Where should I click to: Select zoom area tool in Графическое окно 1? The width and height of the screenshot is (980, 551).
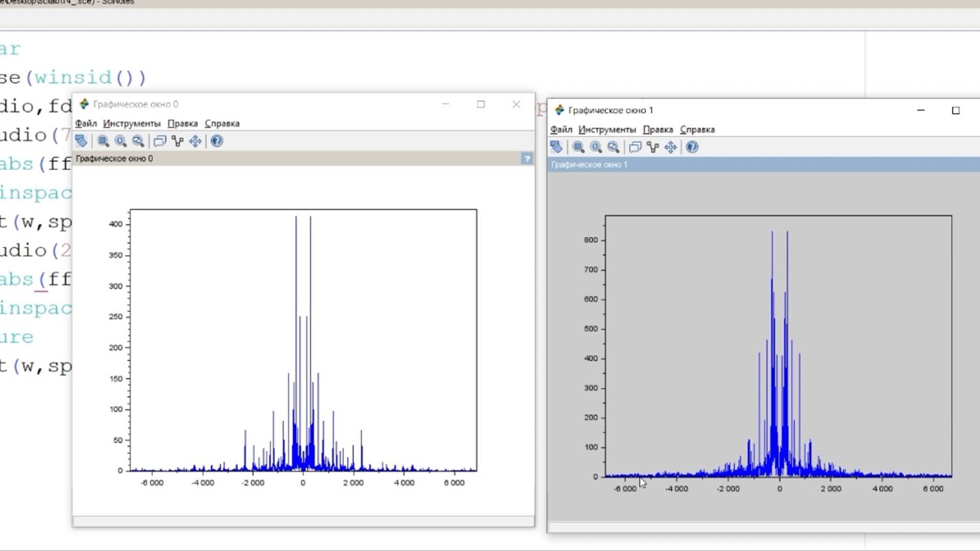pos(578,147)
